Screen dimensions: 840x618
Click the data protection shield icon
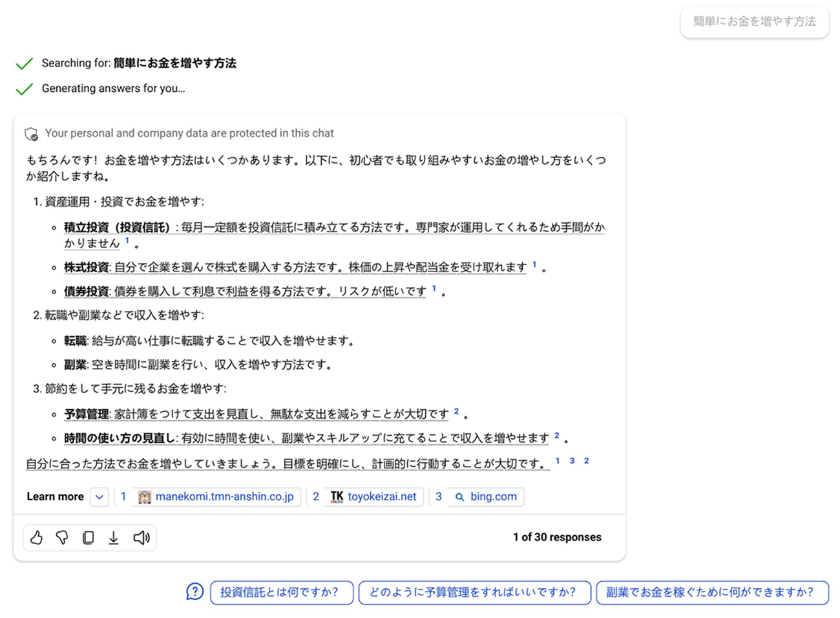[x=31, y=134]
